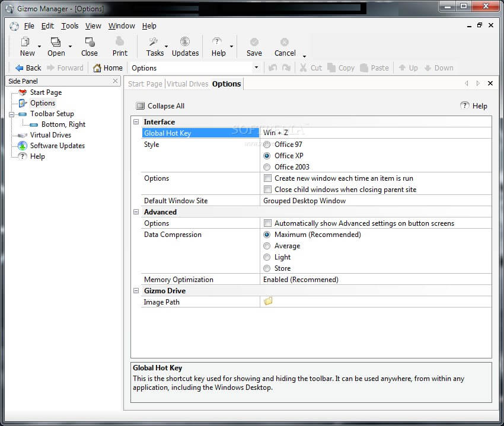Open the View menu
The width and height of the screenshot is (504, 426).
click(93, 25)
